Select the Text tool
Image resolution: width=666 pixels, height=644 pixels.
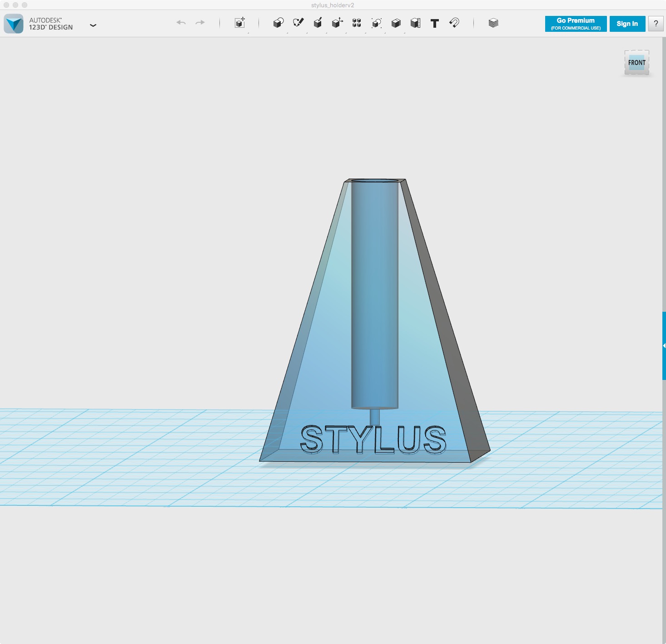click(x=435, y=23)
